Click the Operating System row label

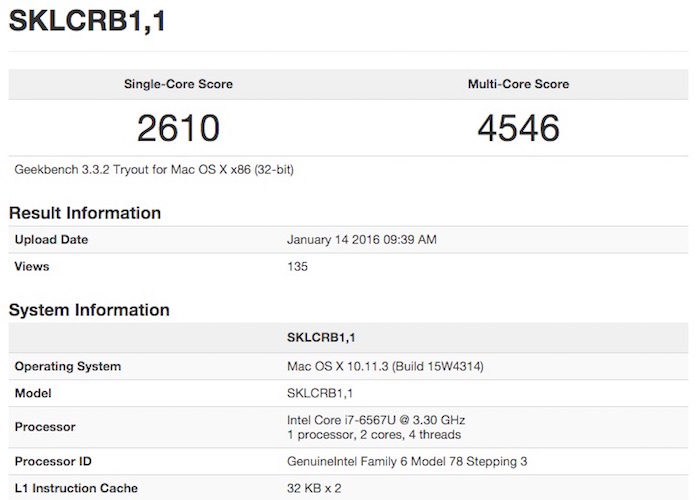point(68,366)
